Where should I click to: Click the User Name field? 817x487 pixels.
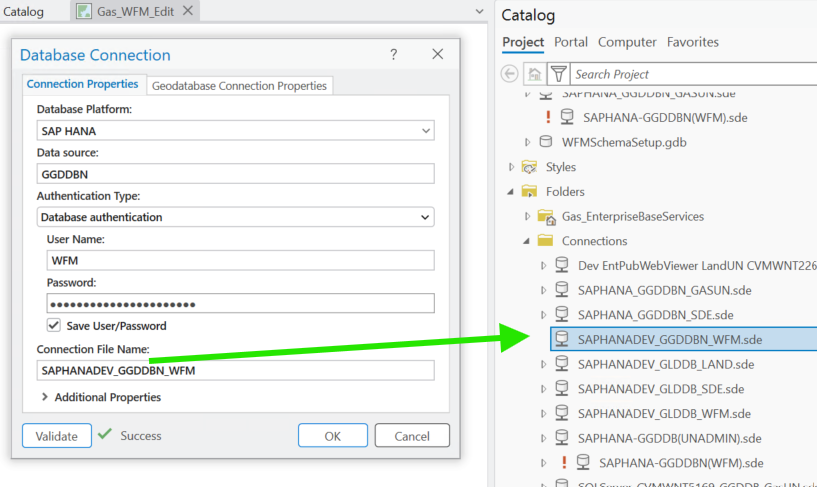click(x=240, y=260)
